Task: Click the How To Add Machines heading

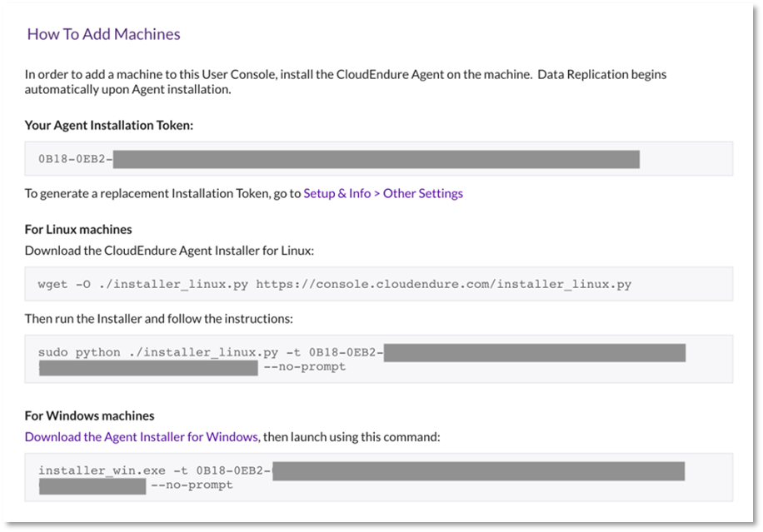Action: (x=103, y=34)
